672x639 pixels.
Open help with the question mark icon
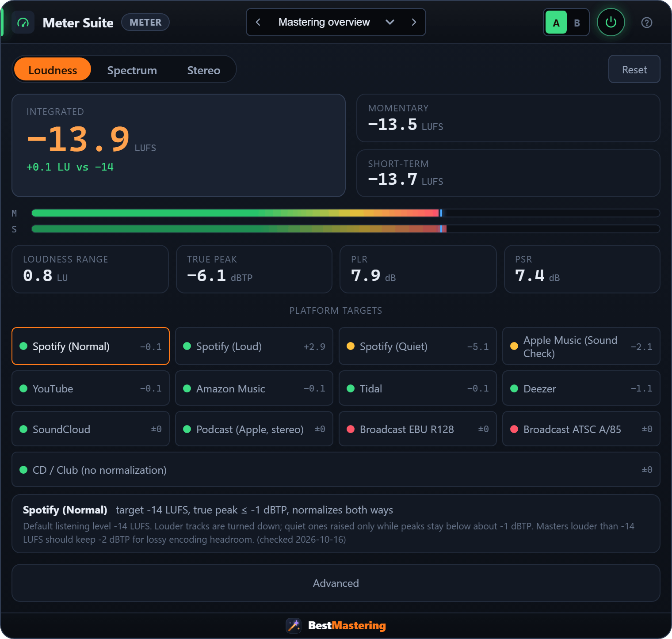(647, 23)
